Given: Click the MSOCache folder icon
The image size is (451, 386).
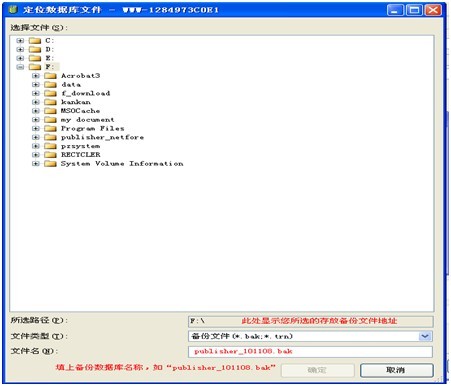Looking at the screenshot, I should (50, 111).
